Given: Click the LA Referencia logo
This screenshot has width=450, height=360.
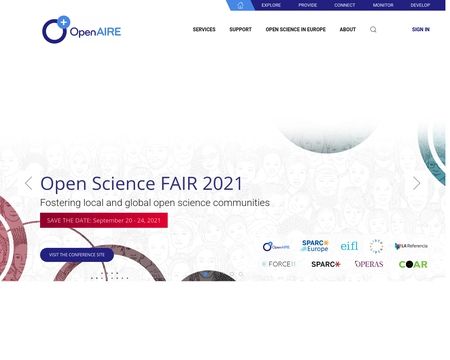Looking at the screenshot, I should click(411, 246).
